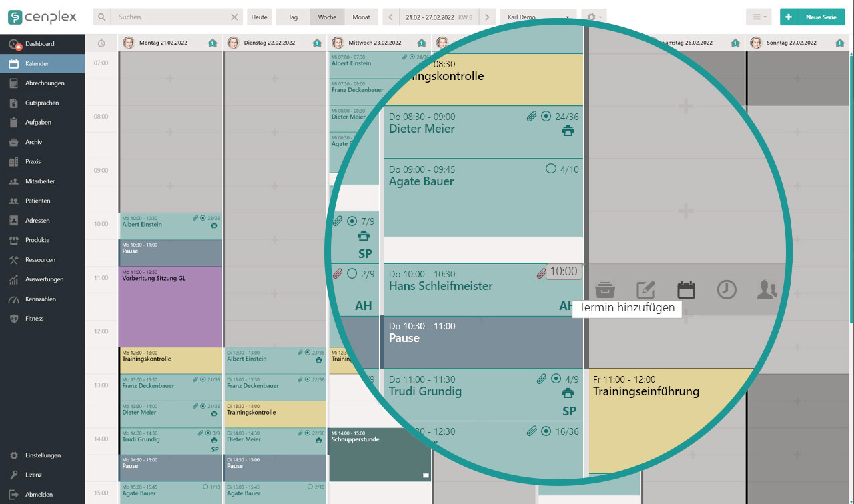Open the Praxis sidebar entry
This screenshot has height=504, width=854.
point(43,162)
